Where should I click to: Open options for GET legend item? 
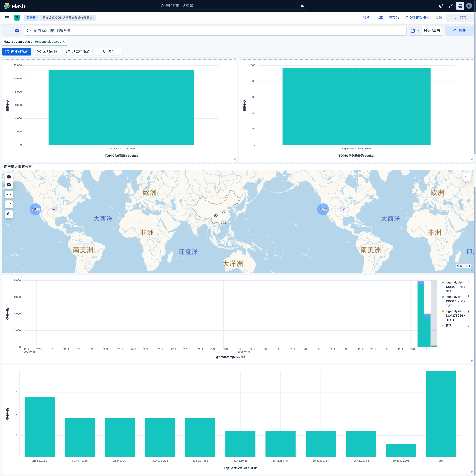point(468,283)
